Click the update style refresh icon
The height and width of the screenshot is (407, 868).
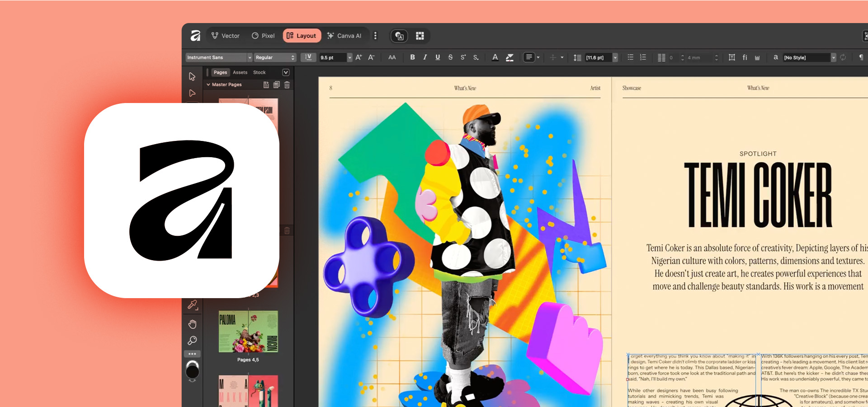(x=843, y=57)
